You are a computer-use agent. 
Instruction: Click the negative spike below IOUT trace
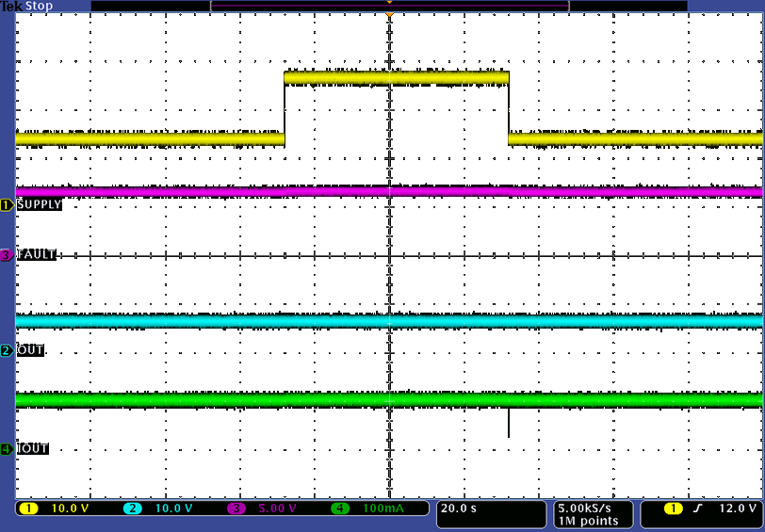pos(509,423)
